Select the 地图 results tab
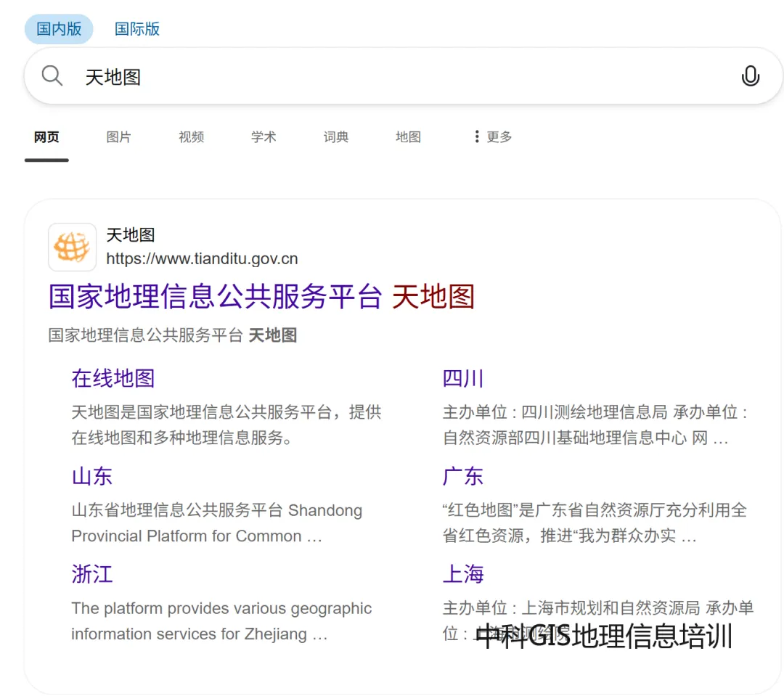Image resolution: width=784 pixels, height=696 pixels. 408,137
